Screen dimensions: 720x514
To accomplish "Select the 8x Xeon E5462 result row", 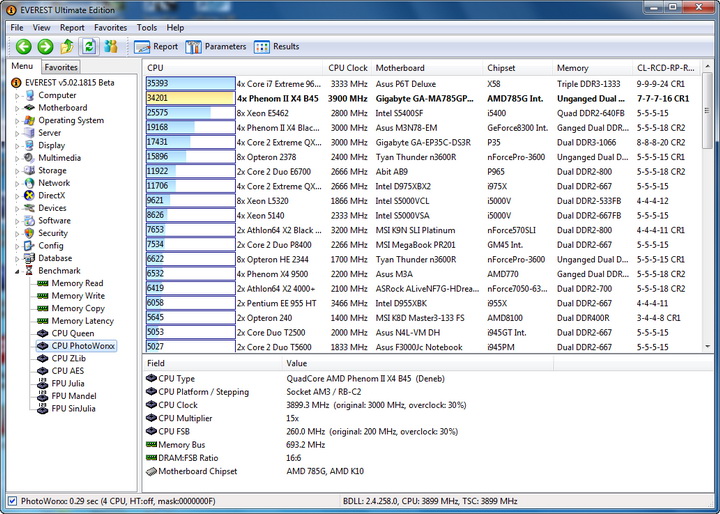I will (423, 113).
